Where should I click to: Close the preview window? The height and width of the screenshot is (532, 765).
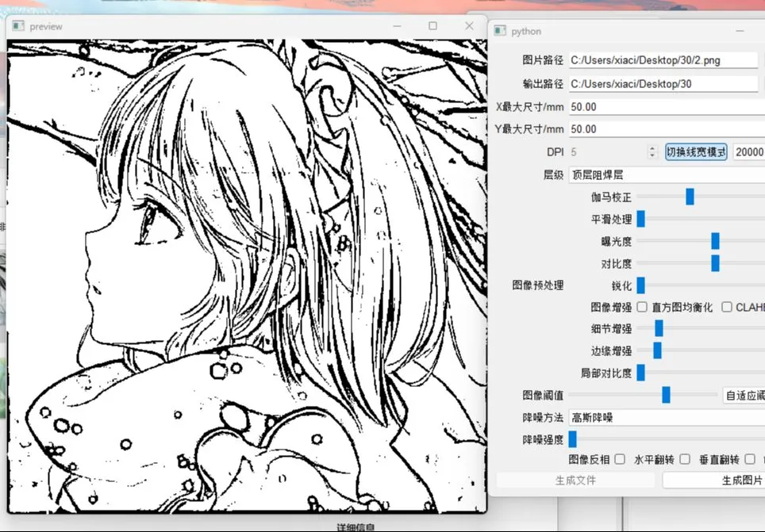point(469,26)
